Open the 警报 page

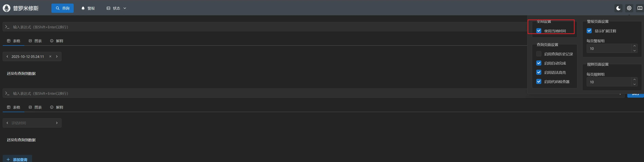88,8
